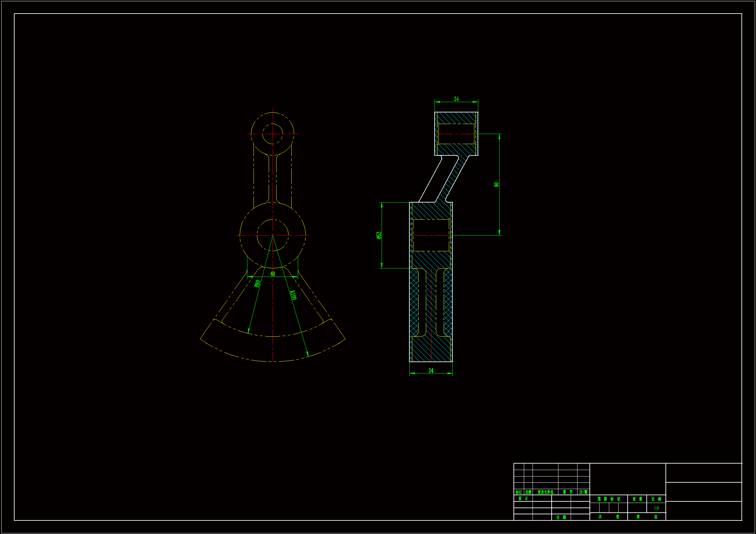Screen dimensions: 756x534
Task: Click the 更改文件名 column header
Action: [545, 492]
